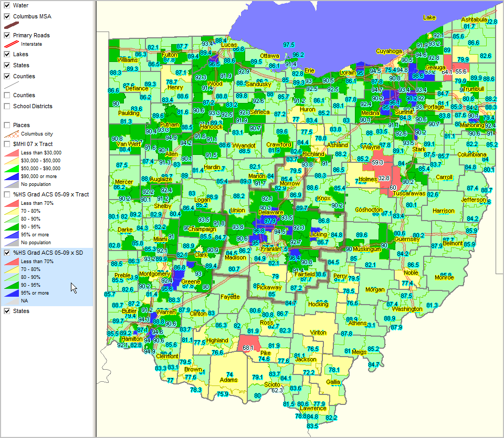Enable the %HS Grad ACS 05-09 x Tract layer
The image size is (504, 438).
6,193
